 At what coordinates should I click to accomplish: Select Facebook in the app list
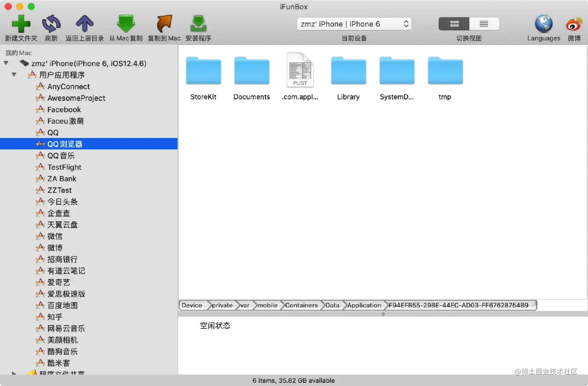pyautogui.click(x=64, y=109)
